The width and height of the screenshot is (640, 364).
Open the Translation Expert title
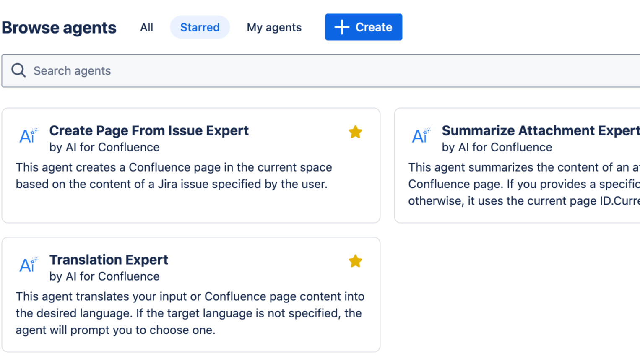[109, 260]
